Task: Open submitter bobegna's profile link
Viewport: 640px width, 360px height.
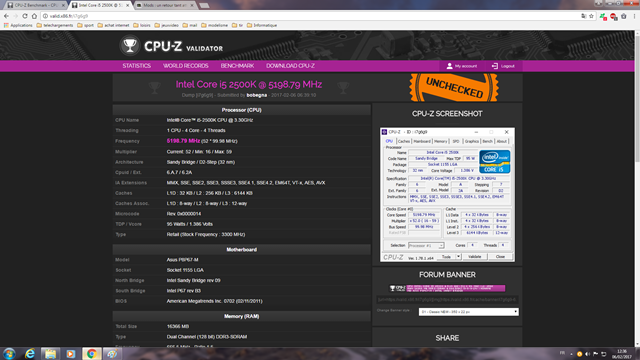Action: [x=257, y=95]
